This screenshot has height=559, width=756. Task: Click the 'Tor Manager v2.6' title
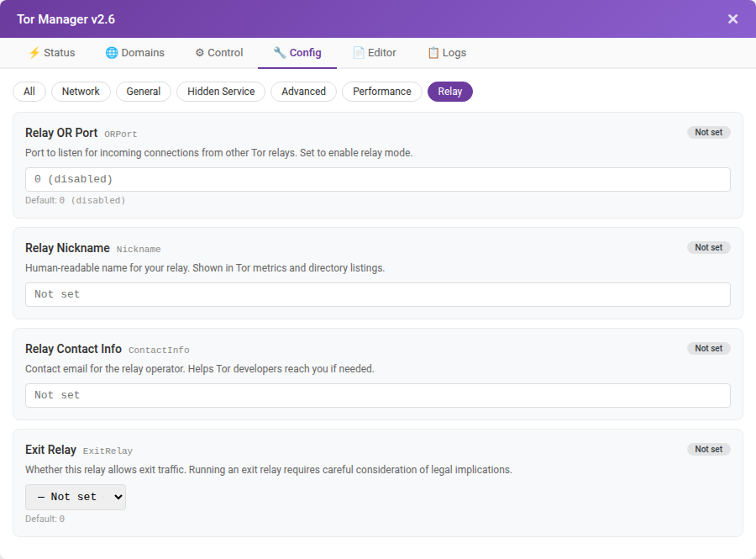(x=66, y=19)
